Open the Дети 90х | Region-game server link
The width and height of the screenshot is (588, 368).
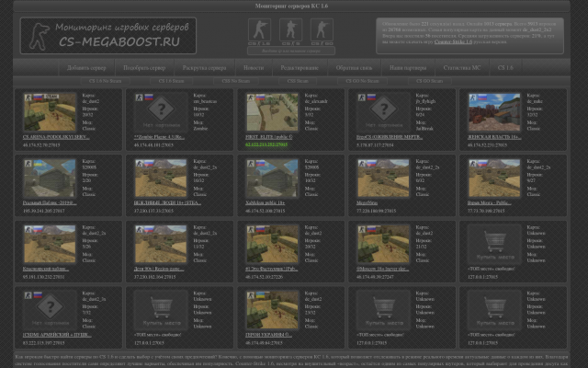click(x=159, y=269)
